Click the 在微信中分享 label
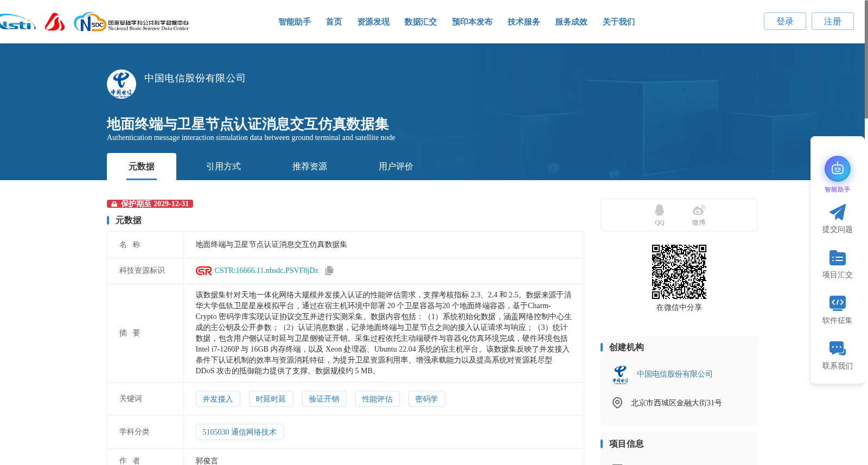 coord(679,308)
